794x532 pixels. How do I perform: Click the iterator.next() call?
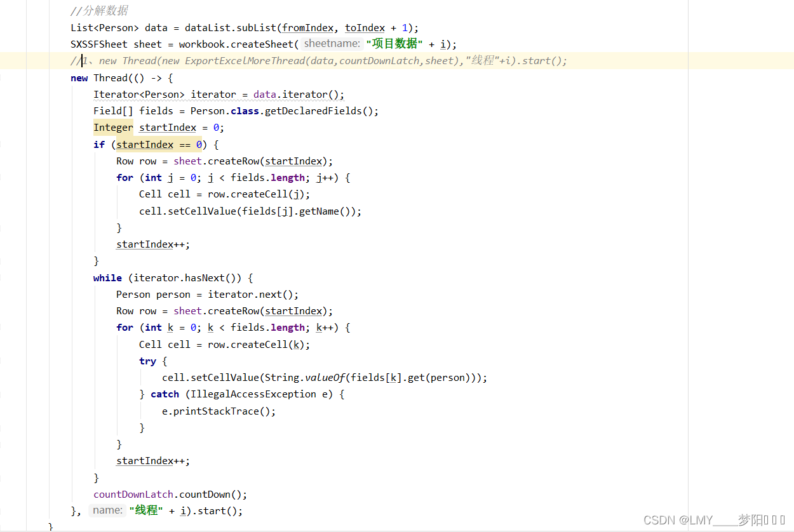tap(250, 294)
